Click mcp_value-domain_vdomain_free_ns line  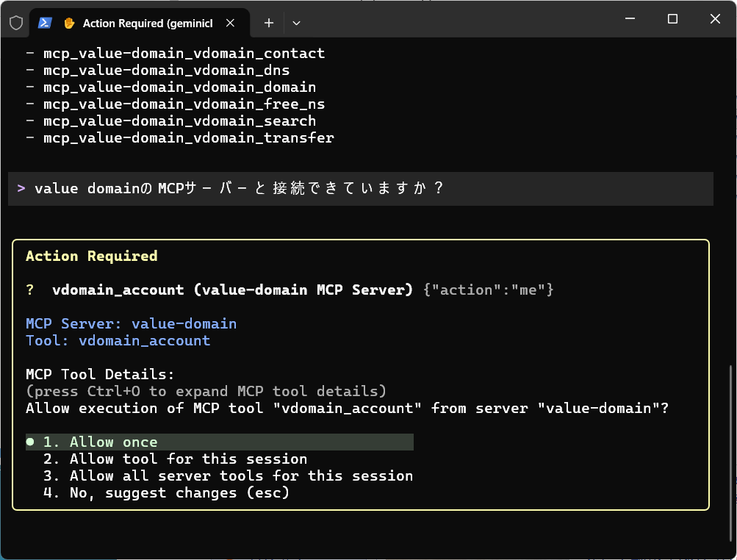tap(184, 104)
